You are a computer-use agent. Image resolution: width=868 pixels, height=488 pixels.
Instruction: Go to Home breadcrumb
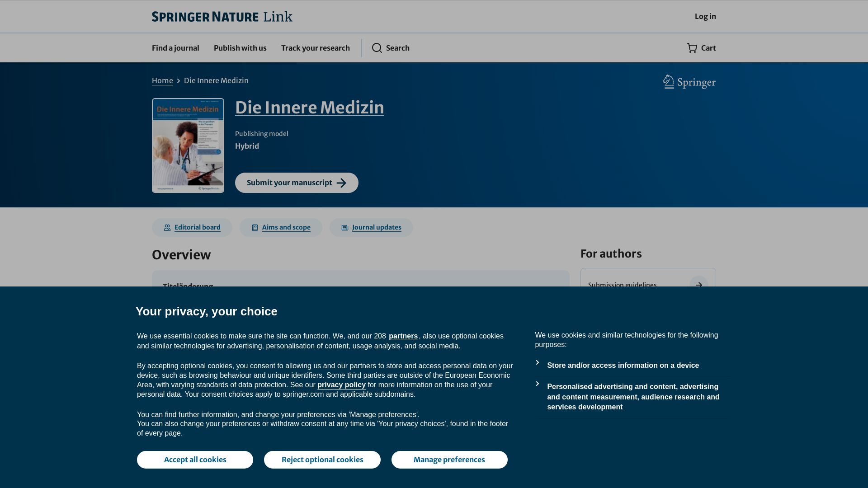pos(162,80)
